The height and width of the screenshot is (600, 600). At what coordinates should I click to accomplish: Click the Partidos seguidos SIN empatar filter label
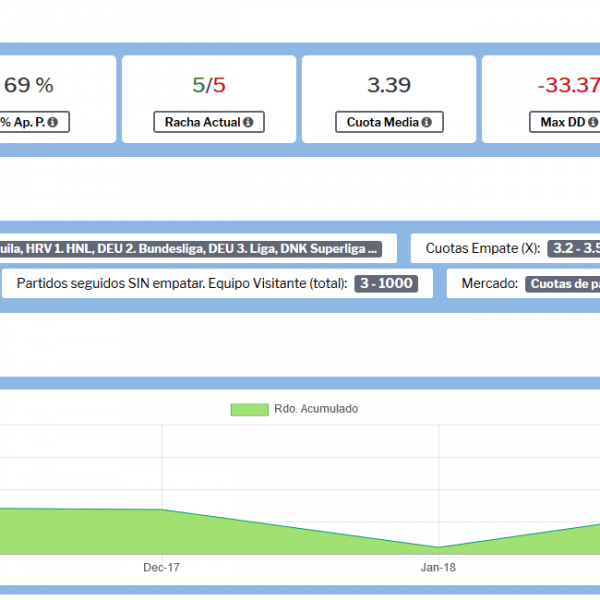[182, 284]
